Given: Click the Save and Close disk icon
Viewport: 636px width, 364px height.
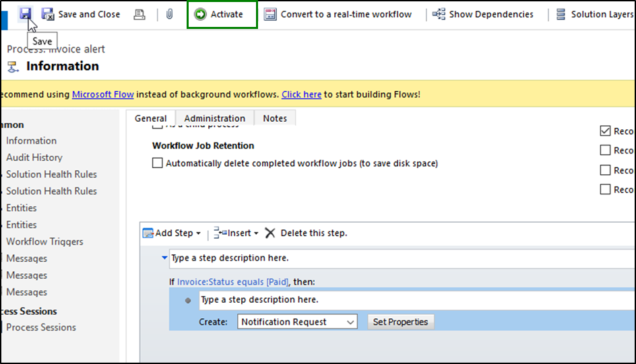Looking at the screenshot, I should (x=48, y=14).
